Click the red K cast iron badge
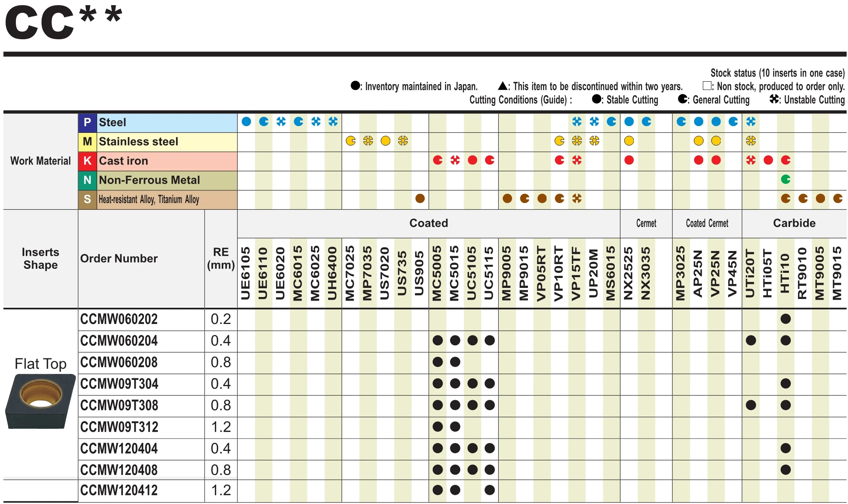The width and height of the screenshot is (848, 504). pyautogui.click(x=87, y=161)
